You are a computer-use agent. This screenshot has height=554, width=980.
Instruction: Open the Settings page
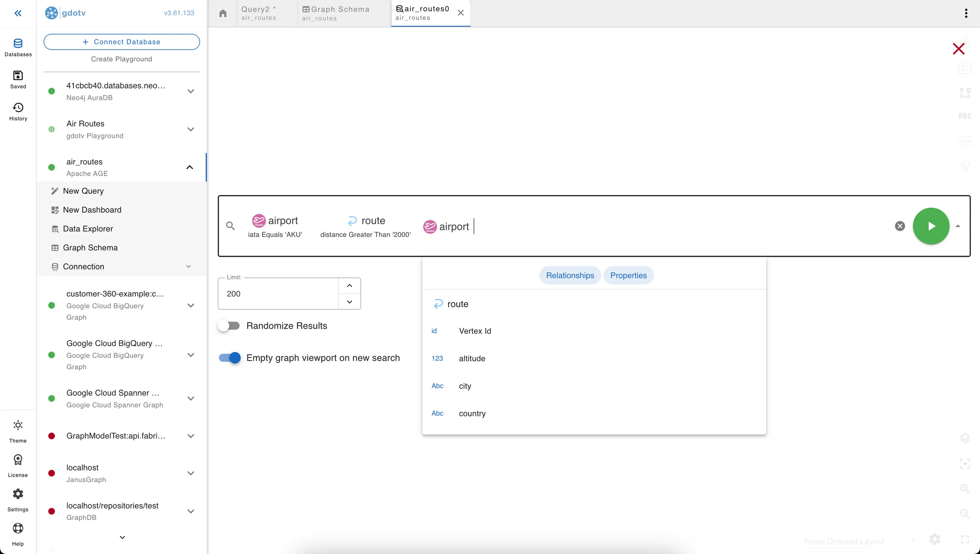tap(18, 500)
